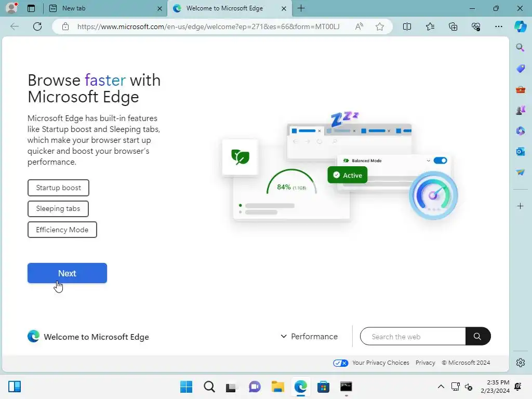The width and height of the screenshot is (532, 399).
Task: Open Your Privacy Choices link
Action: click(x=380, y=363)
